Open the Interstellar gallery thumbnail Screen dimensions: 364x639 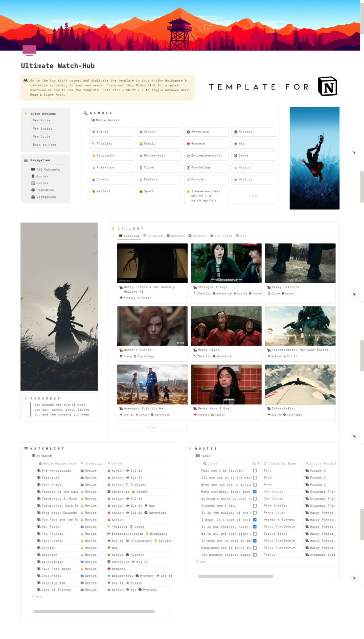click(x=300, y=385)
